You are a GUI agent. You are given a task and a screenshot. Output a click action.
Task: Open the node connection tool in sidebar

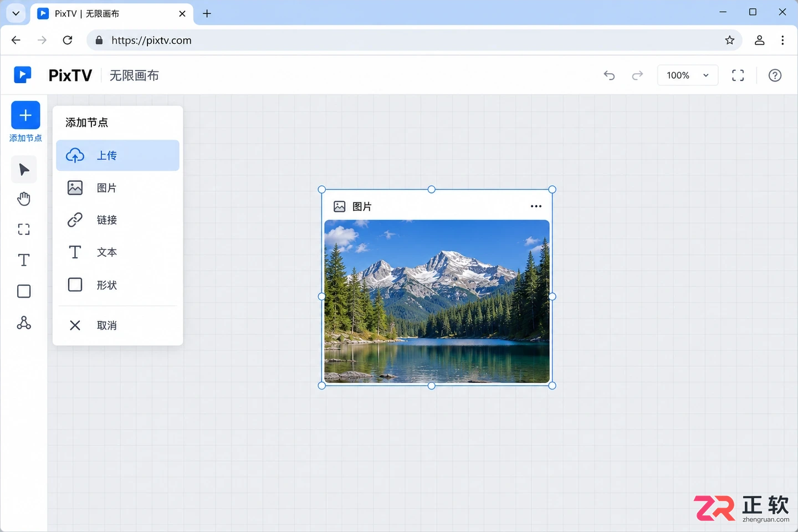click(24, 323)
